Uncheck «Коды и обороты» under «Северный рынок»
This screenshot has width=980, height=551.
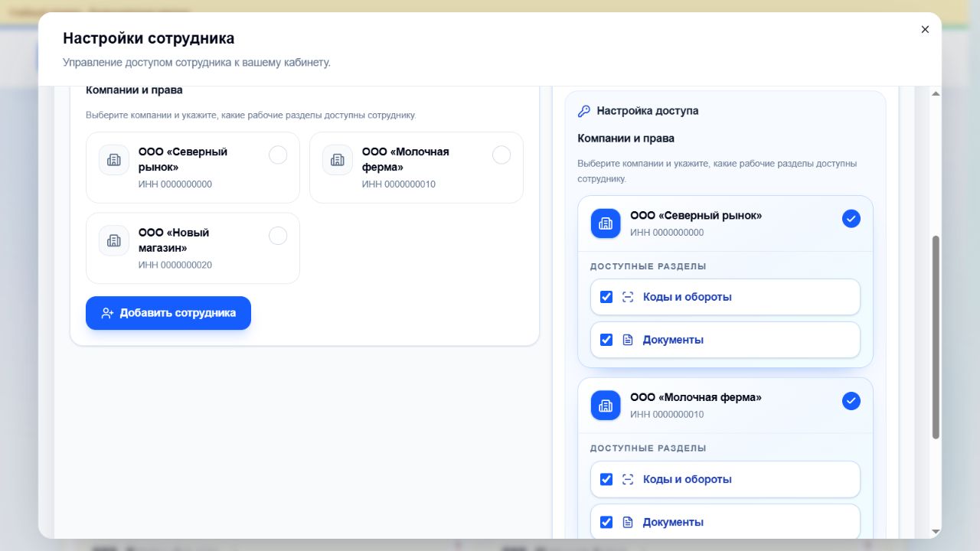(606, 297)
